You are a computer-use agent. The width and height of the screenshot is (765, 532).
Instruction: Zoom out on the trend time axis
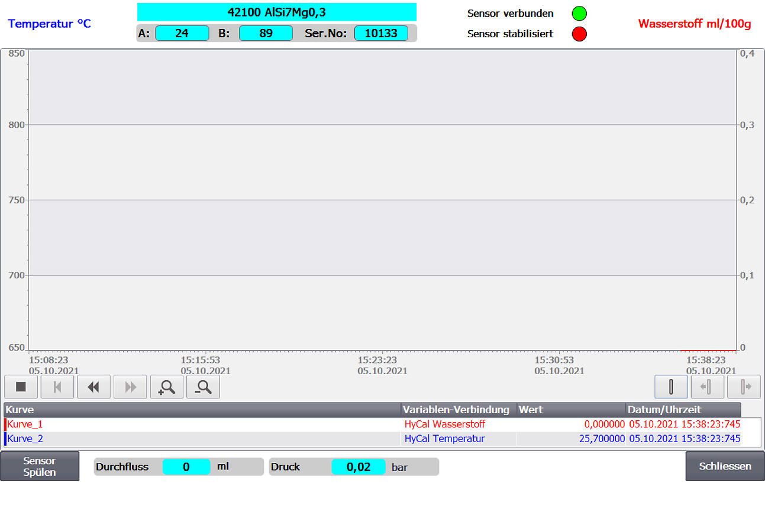(203, 387)
